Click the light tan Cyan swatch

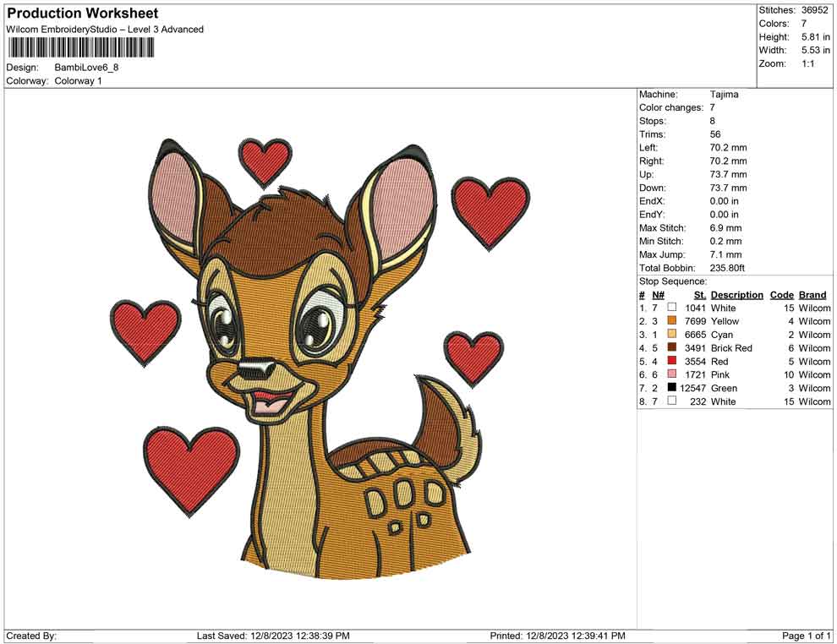tap(672, 334)
